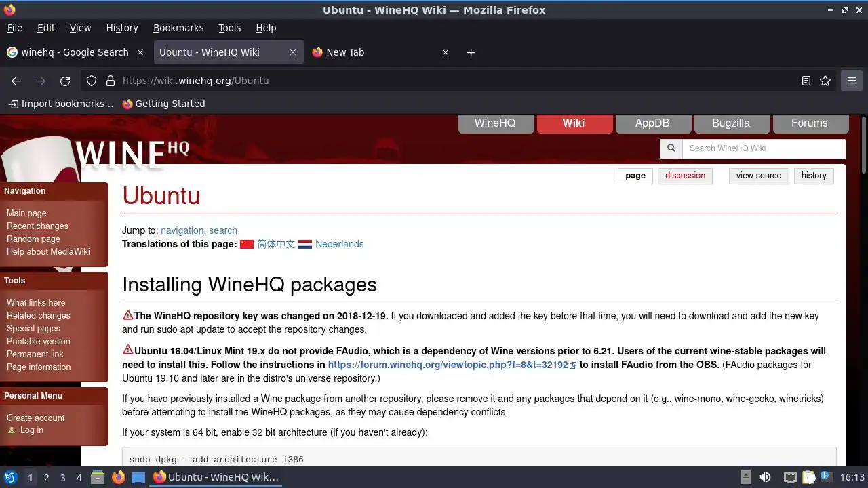Open the update notifier tray icon
Viewport: 868px width, 488px height.
(x=827, y=477)
